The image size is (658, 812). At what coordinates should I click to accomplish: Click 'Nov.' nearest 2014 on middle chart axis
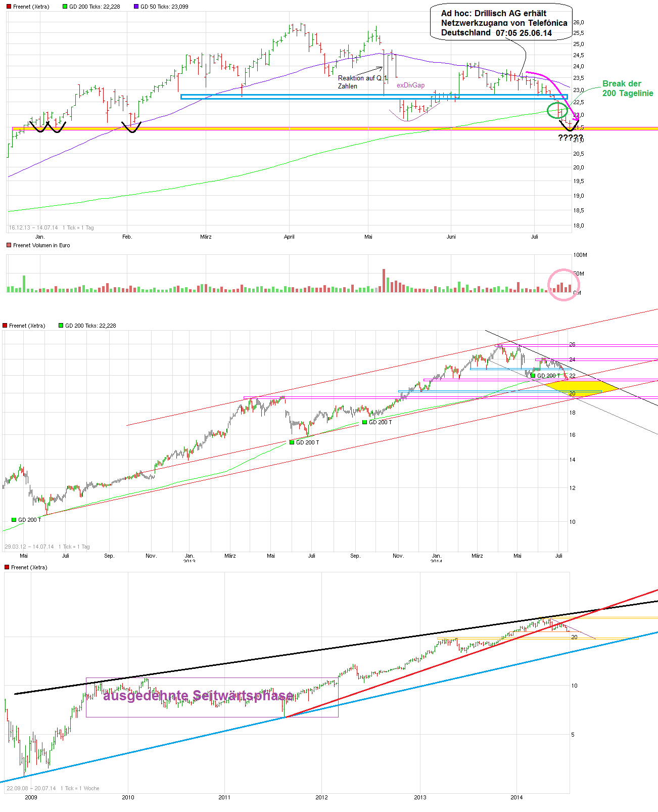point(398,556)
